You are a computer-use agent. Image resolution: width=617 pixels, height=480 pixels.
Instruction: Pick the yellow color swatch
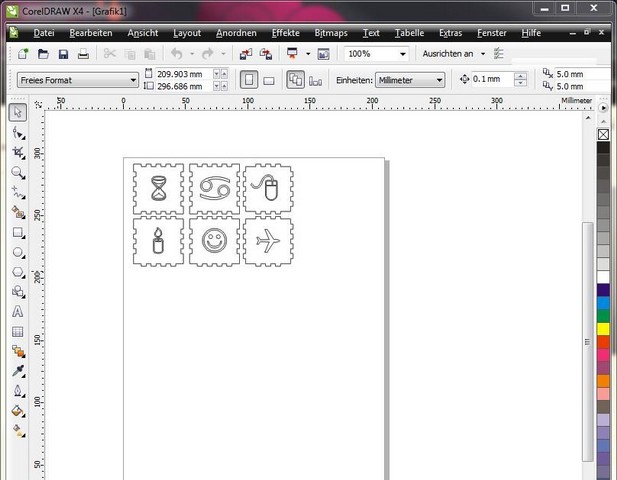[603, 329]
